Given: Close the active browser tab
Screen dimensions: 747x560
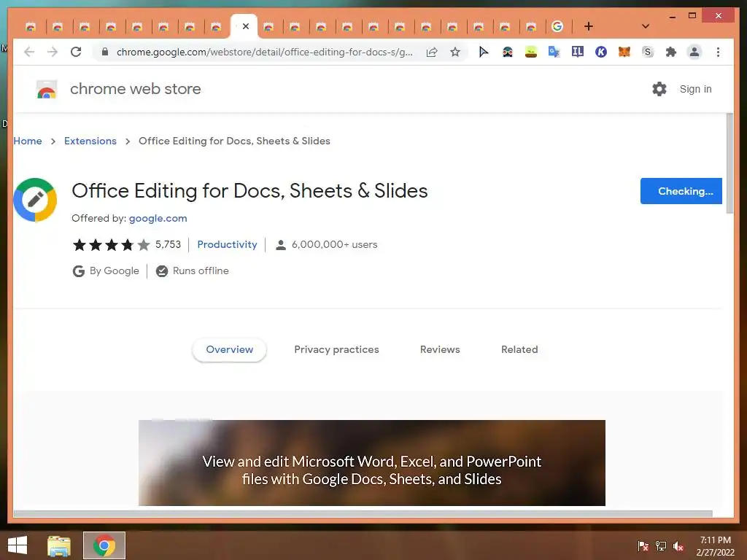Looking at the screenshot, I should click(246, 26).
